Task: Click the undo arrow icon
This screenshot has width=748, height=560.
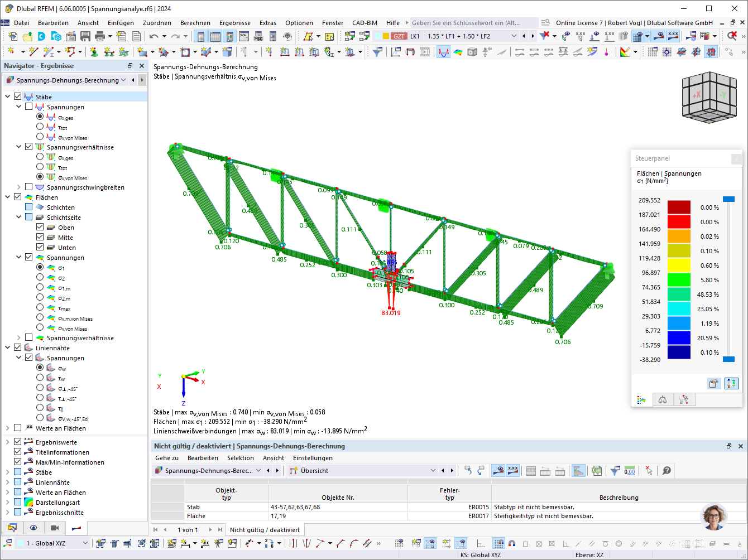Action: tap(154, 36)
